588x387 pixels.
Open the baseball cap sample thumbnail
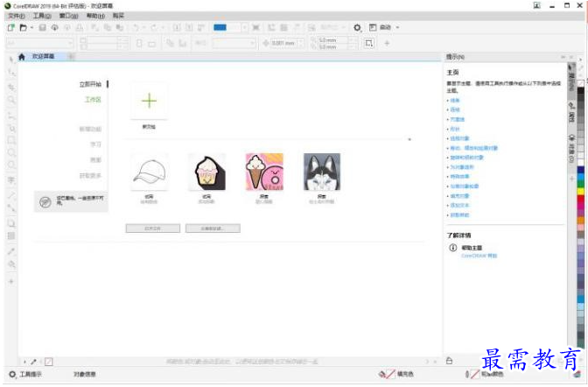tap(150, 172)
